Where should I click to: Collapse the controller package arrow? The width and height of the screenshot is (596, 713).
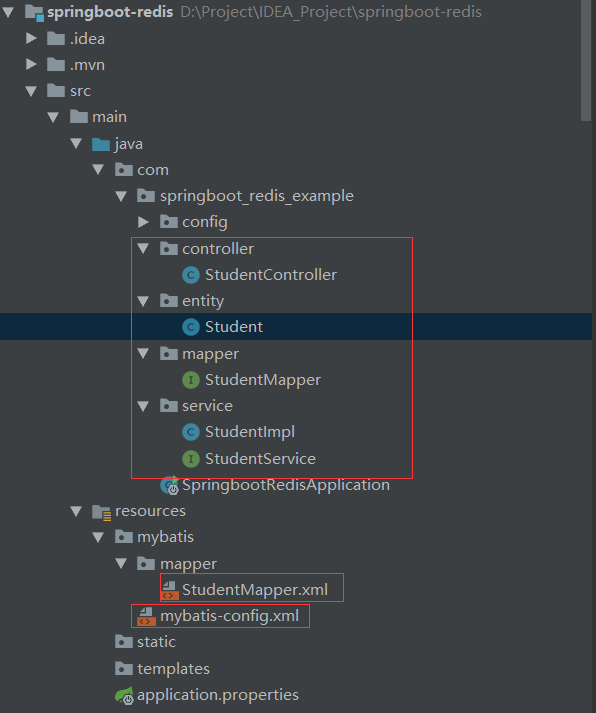point(143,248)
